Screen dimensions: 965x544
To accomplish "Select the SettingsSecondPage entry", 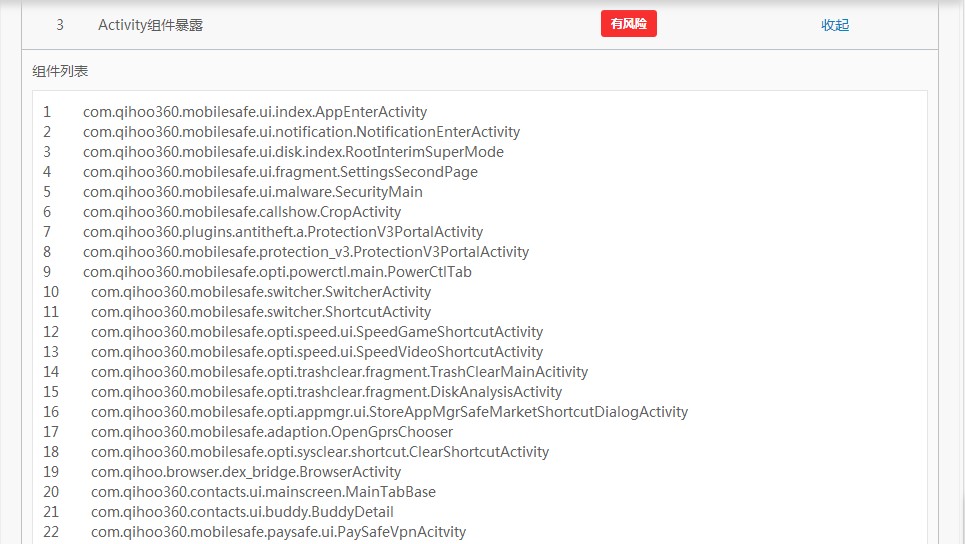I will point(280,172).
